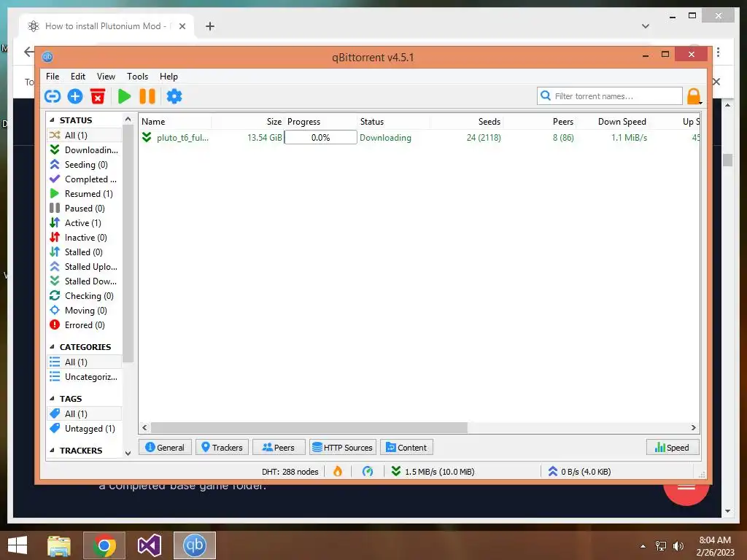Screen dimensions: 747x560
Task: Switch to the General tab
Action: (165, 448)
